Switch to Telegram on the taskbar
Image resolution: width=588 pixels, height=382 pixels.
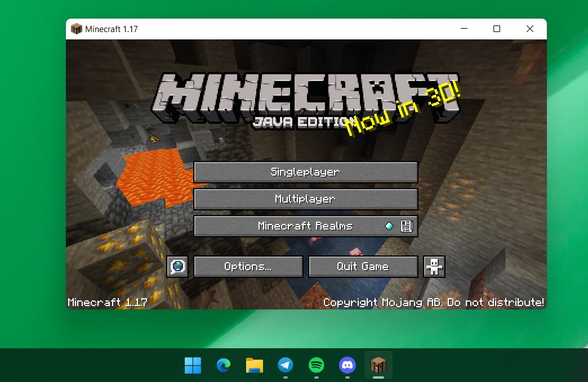click(286, 365)
